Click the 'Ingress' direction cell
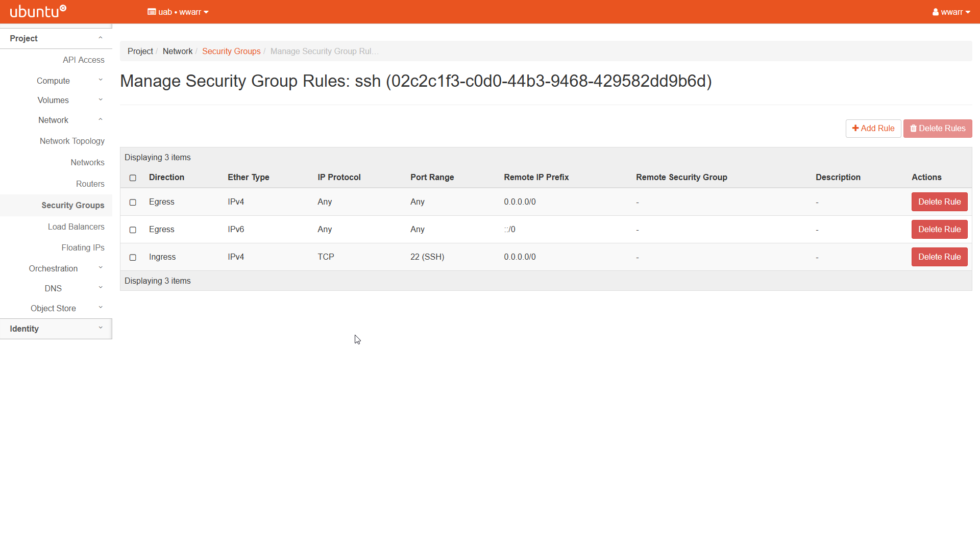 pos(162,257)
